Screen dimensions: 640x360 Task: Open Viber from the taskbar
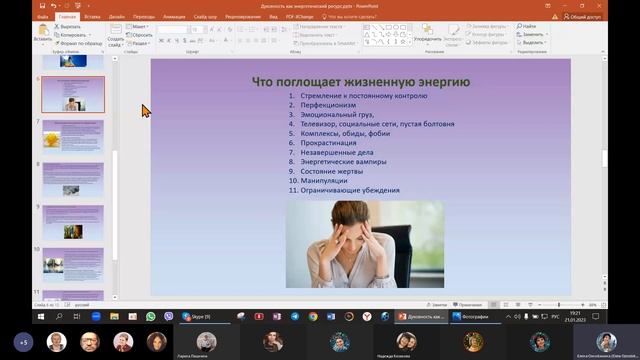coord(169,316)
